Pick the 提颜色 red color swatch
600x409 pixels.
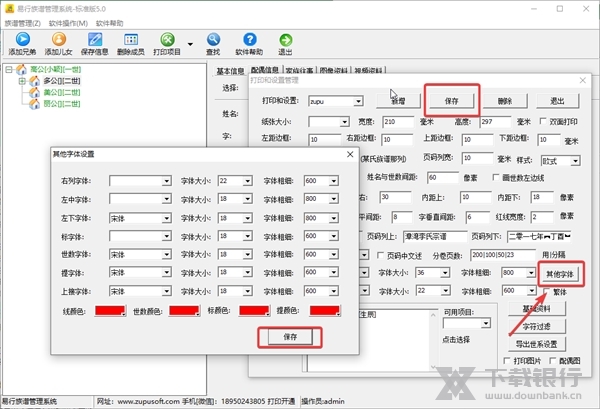click(325, 311)
